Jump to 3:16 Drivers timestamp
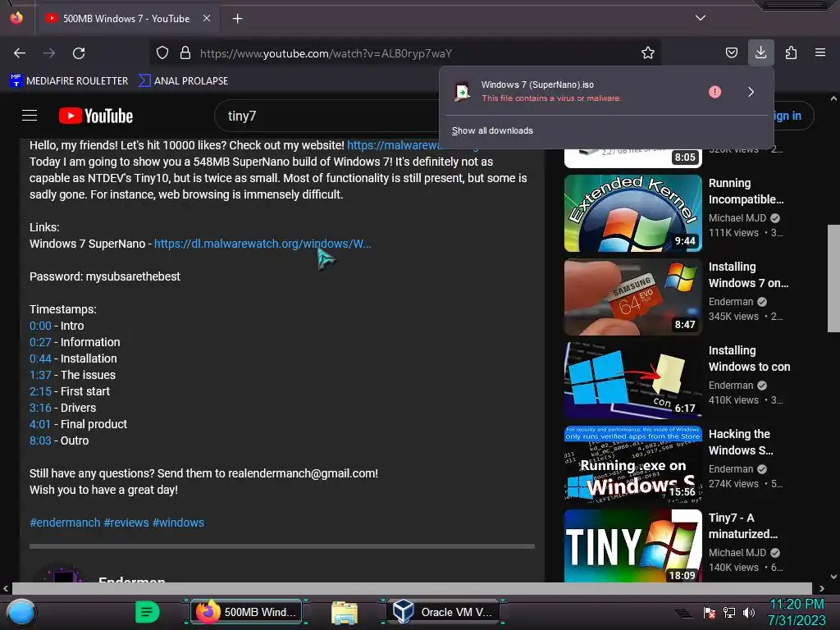 tap(40, 408)
